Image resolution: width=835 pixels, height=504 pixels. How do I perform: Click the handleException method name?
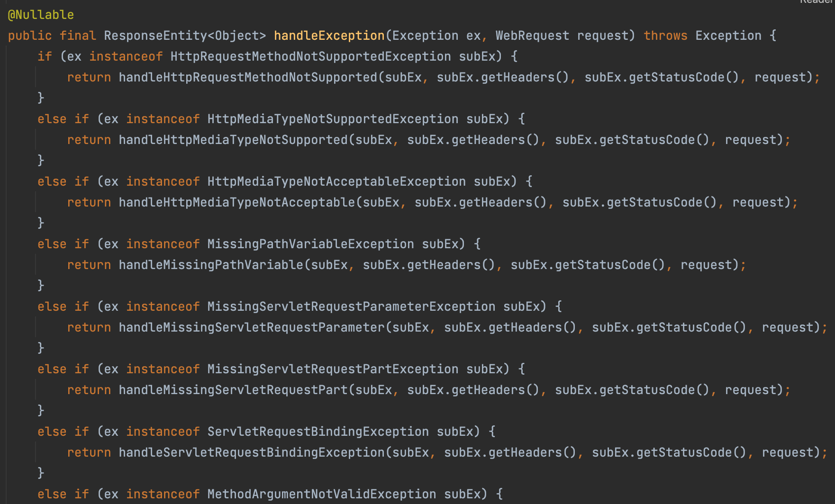[x=329, y=35]
